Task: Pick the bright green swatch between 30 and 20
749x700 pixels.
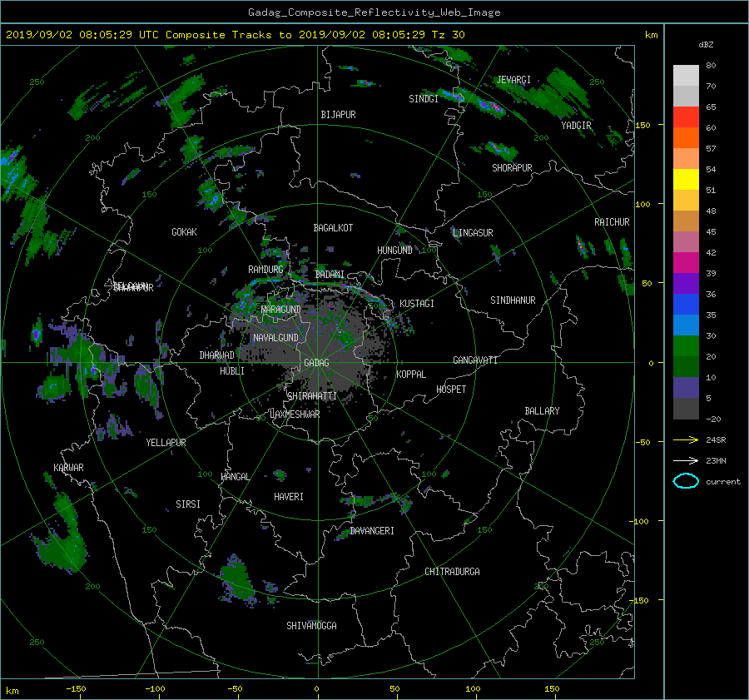Action: point(686,346)
